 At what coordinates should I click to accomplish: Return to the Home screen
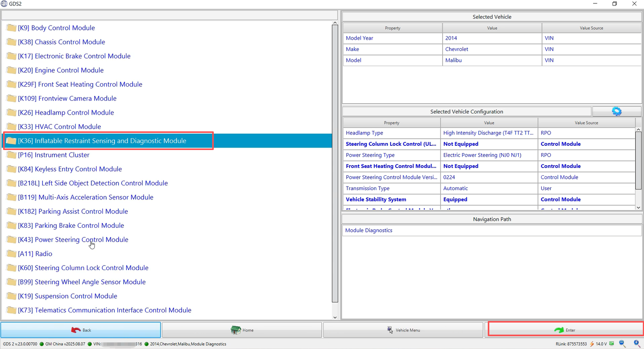242,330
